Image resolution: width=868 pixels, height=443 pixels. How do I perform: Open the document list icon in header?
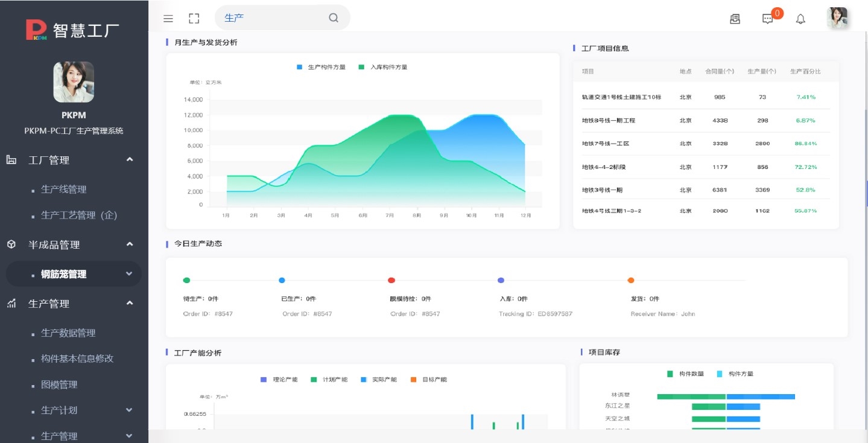(x=735, y=19)
